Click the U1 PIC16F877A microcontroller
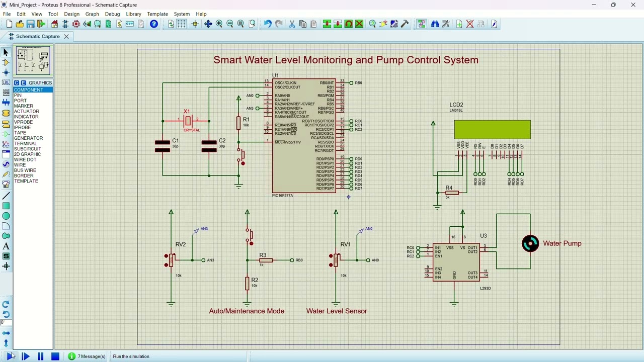644x362 pixels. (x=304, y=136)
